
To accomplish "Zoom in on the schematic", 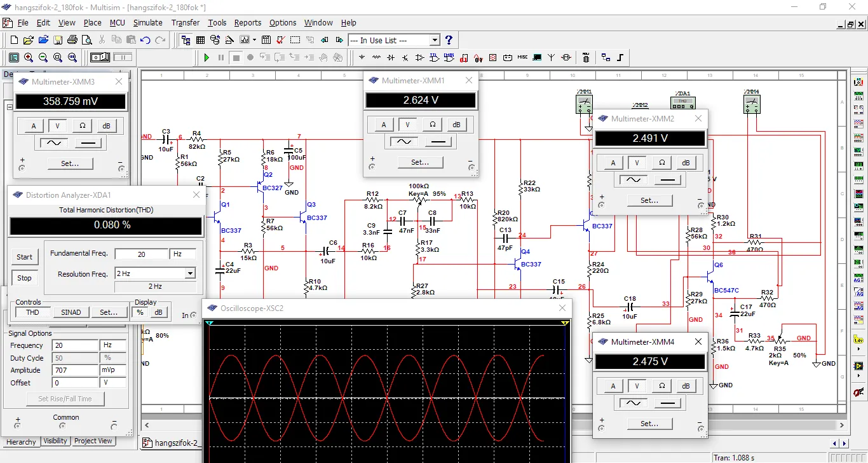I will [x=29, y=57].
